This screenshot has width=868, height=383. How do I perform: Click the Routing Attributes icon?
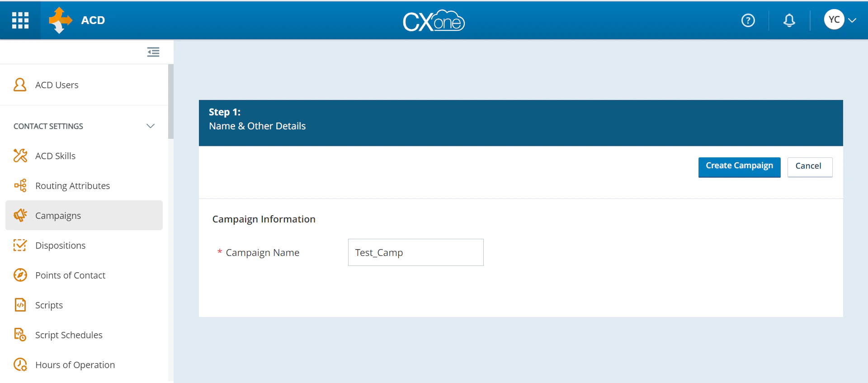(x=20, y=185)
